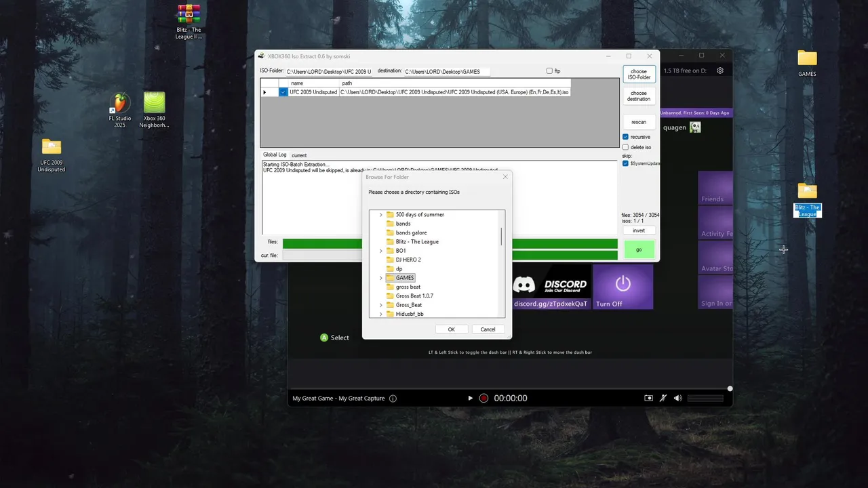The height and width of the screenshot is (488, 868).
Task: Expand the Hidusbf_bb folder node
Action: pos(380,314)
